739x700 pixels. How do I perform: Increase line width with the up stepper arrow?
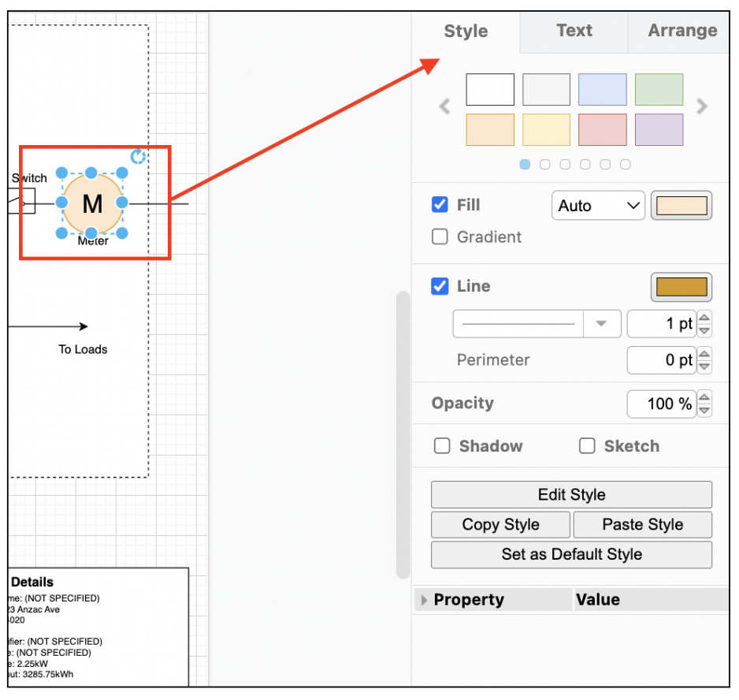pyautogui.click(x=706, y=318)
